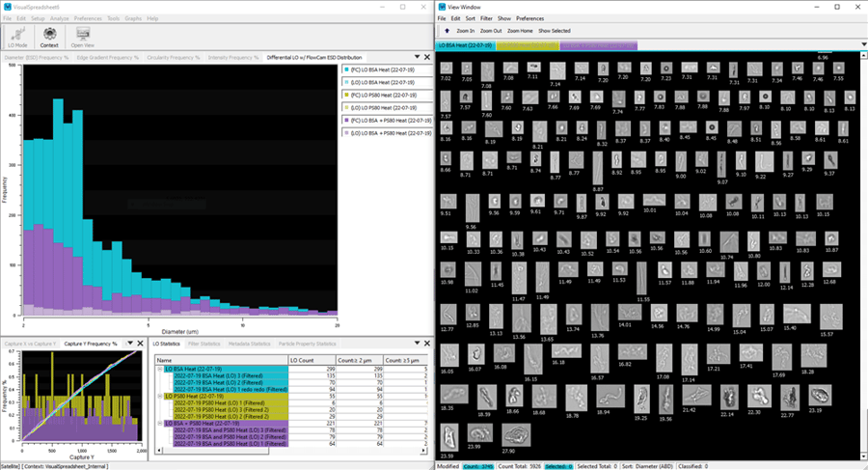
Task: Open the Analyze menu
Action: (x=59, y=18)
